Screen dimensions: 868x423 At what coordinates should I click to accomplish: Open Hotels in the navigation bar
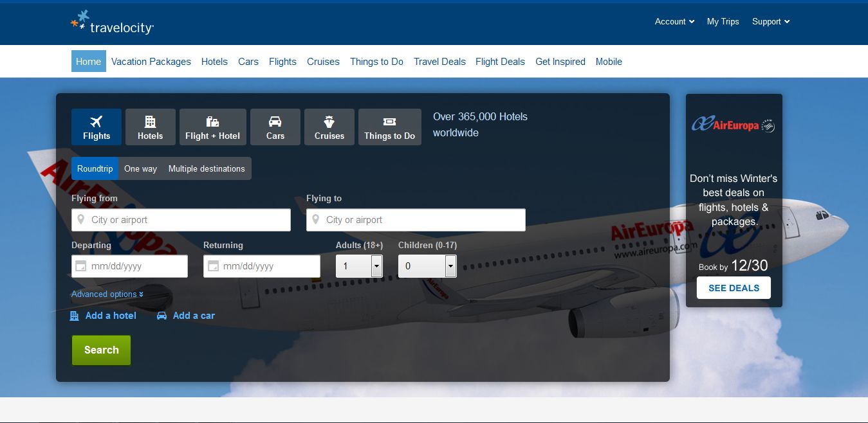pos(214,62)
